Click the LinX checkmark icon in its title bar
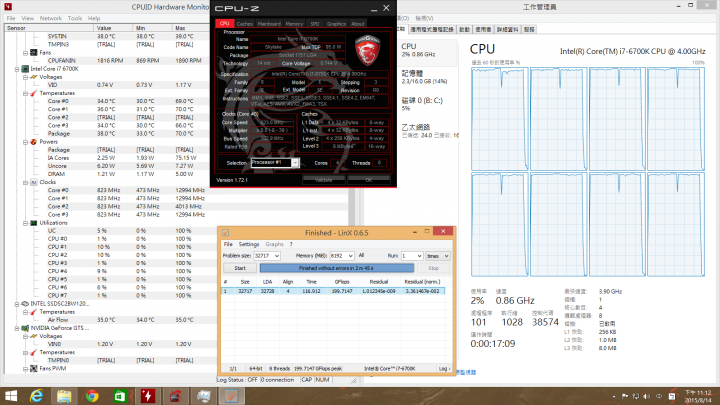This screenshot has height=405, width=720. click(225, 233)
